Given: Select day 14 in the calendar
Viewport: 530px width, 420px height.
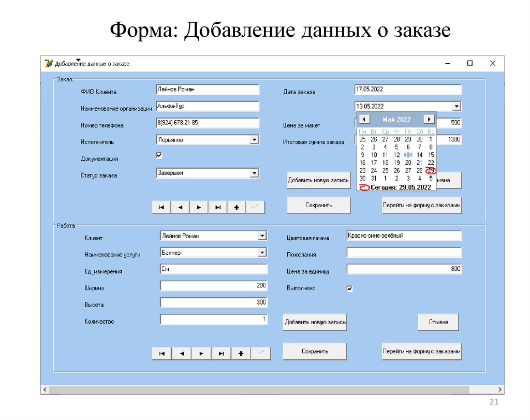Looking at the screenshot, I should pyautogui.click(x=419, y=155).
